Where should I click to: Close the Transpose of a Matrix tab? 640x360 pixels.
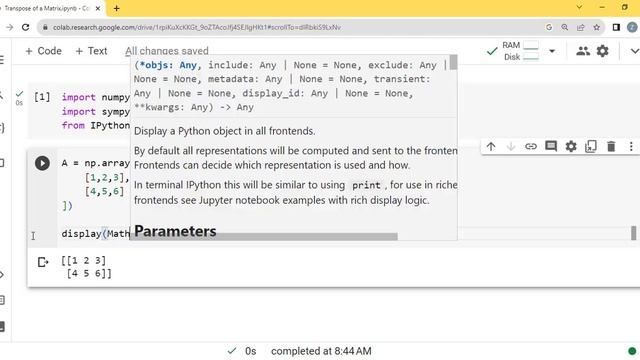coord(98,8)
